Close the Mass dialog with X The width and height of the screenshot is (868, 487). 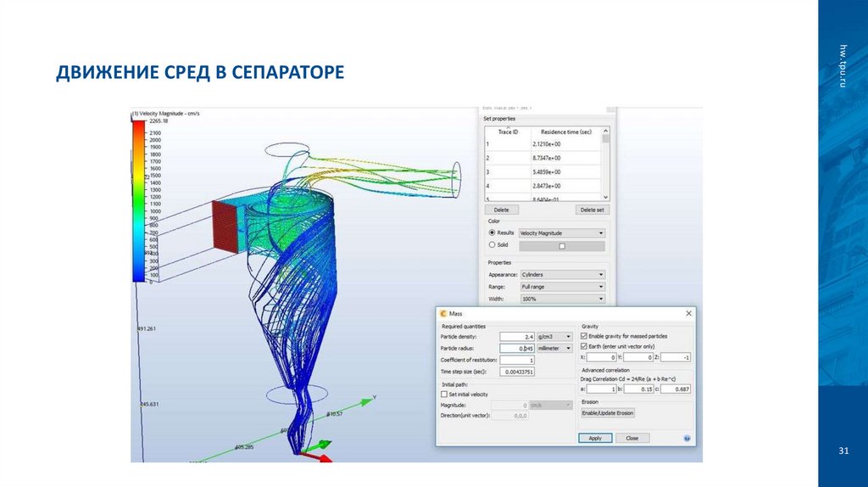click(688, 314)
